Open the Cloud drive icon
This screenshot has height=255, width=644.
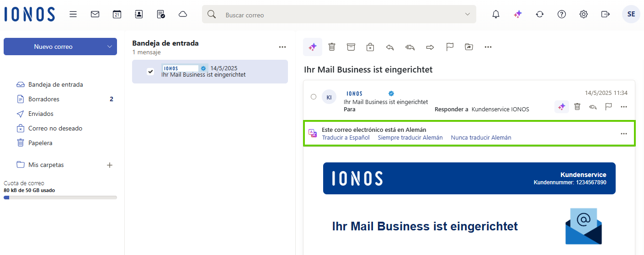pos(183,14)
